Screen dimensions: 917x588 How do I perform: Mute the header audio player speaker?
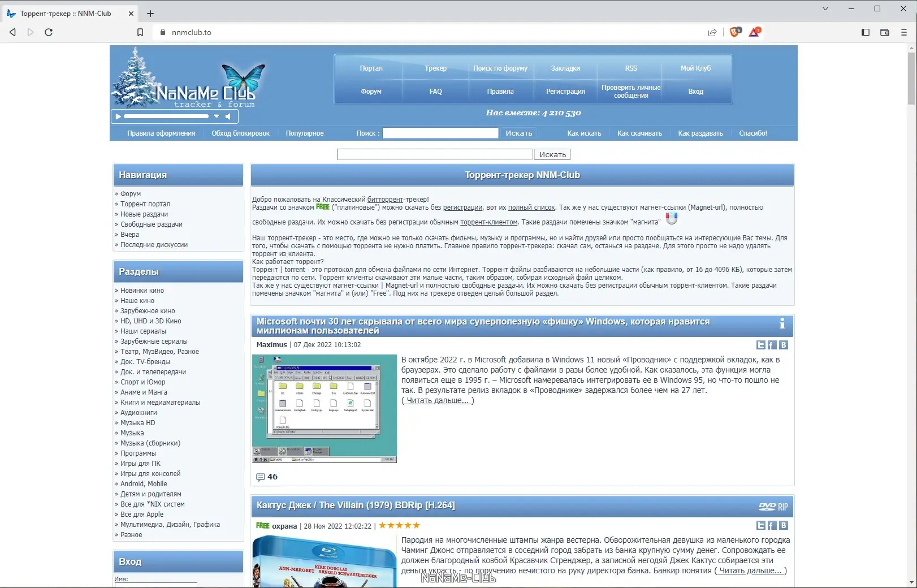[x=228, y=116]
